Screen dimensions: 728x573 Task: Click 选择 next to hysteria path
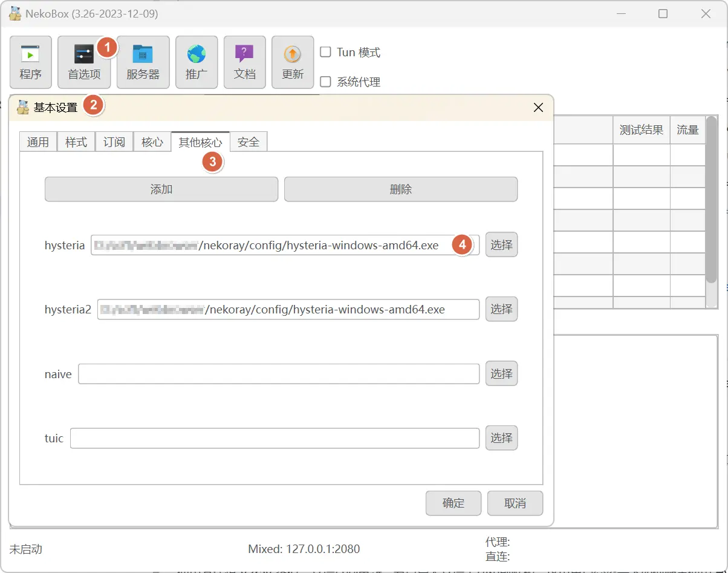[501, 245]
